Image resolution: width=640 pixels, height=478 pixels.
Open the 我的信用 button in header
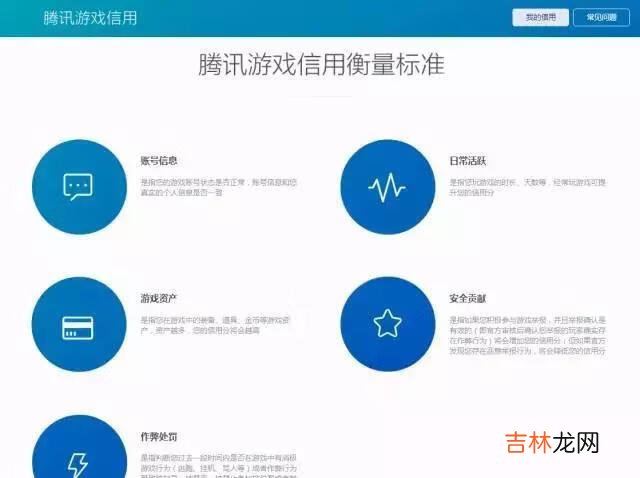pos(540,17)
